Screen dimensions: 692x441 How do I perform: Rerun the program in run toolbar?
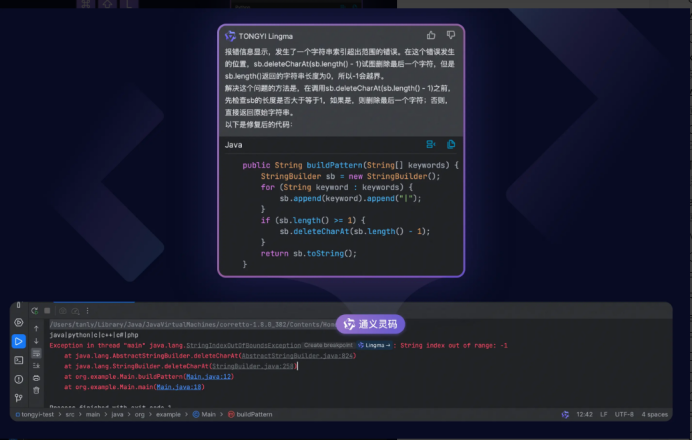pos(34,311)
